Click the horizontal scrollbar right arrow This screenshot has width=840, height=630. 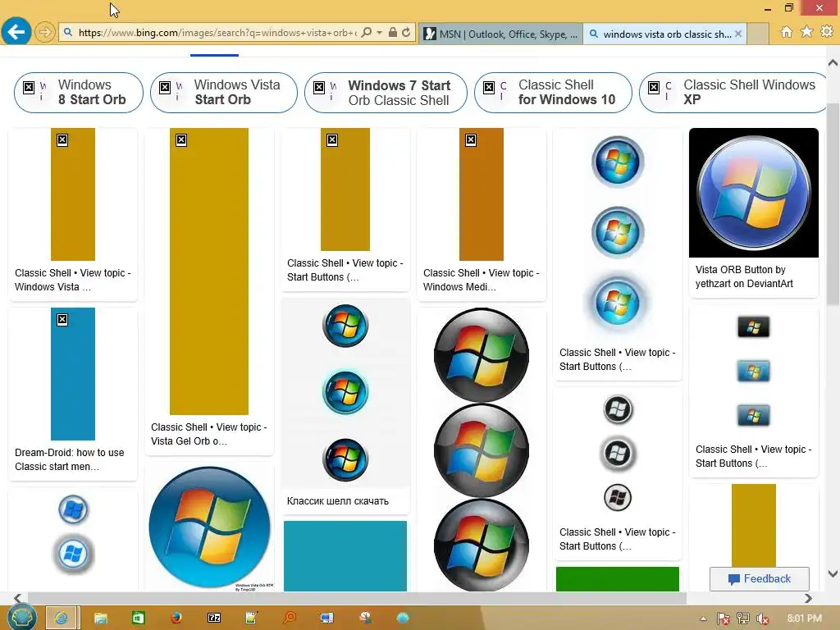point(808,598)
